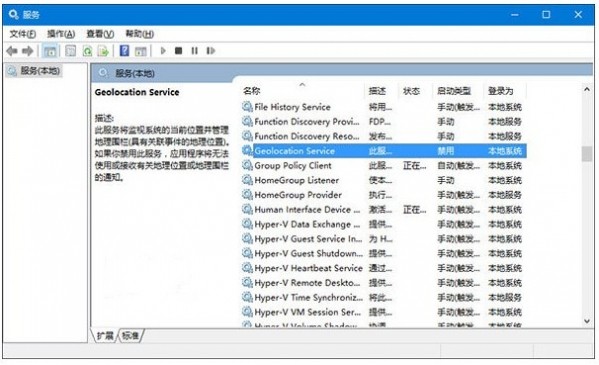Open the 操作(A) menu
599x365 pixels.
point(61,34)
